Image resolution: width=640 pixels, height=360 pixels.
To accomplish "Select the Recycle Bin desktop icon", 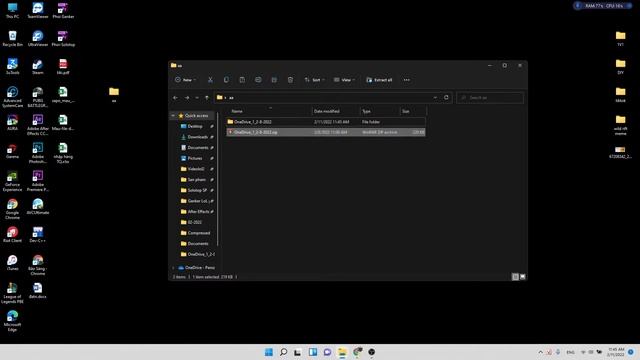I will (x=12, y=38).
